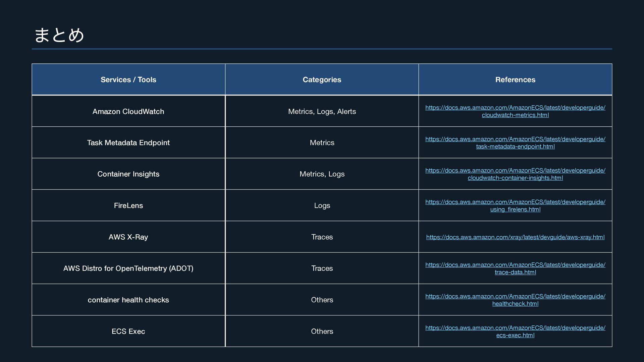Open the cloudwatch-container-insights.html reference link
Screen dimensions: 644x362
pyautogui.click(x=515, y=174)
